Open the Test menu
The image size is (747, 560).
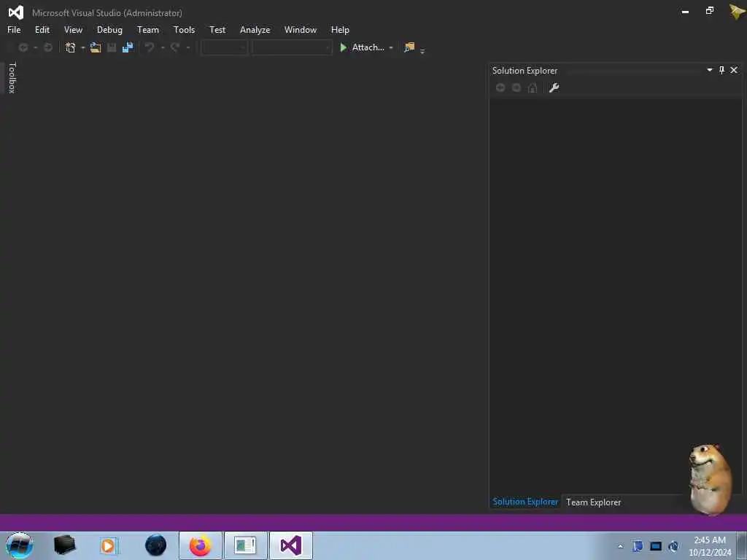(217, 29)
